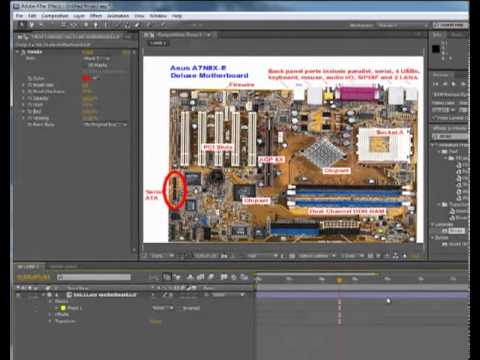Click the End property stopwatch

coord(30,111)
